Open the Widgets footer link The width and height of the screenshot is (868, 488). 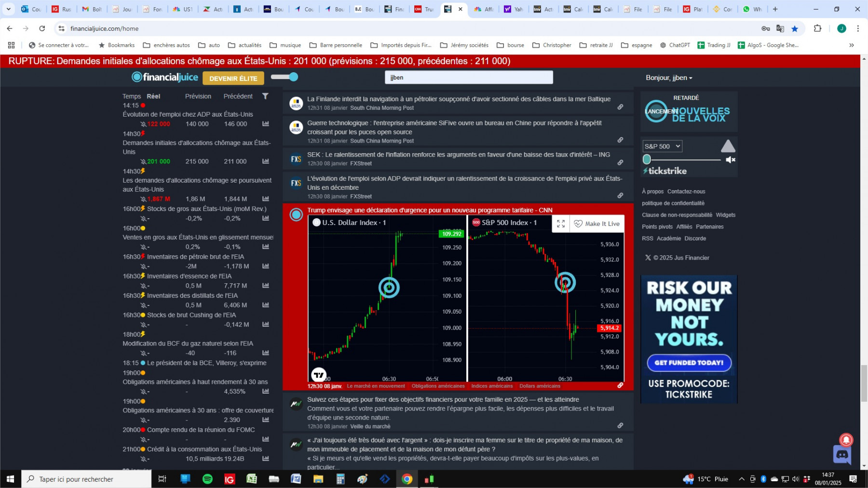(725, 215)
